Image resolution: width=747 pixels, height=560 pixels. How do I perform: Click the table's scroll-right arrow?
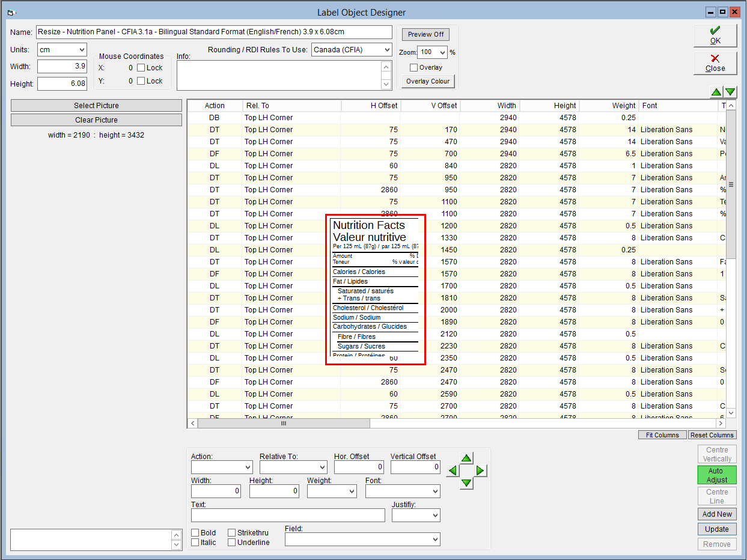[722, 424]
